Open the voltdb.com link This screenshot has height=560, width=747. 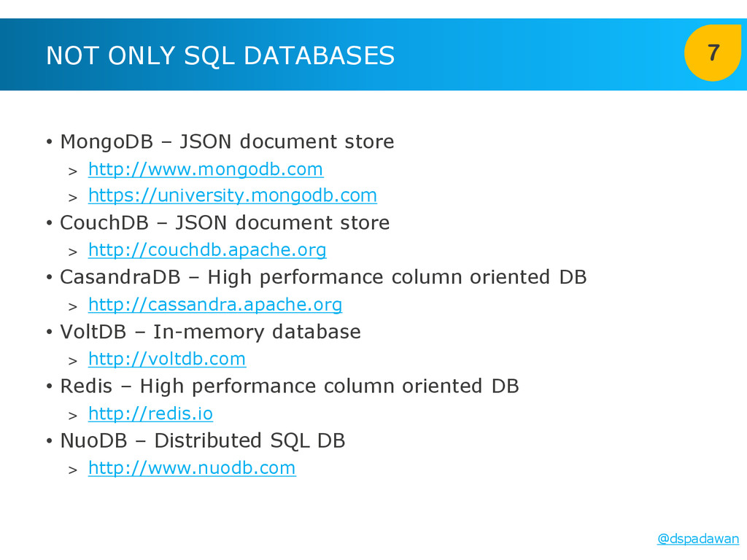pyautogui.click(x=167, y=359)
